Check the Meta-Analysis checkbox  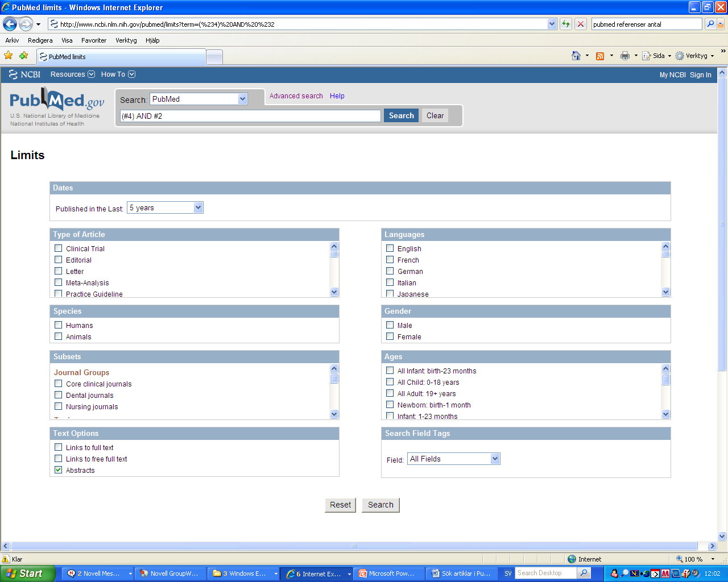(58, 282)
